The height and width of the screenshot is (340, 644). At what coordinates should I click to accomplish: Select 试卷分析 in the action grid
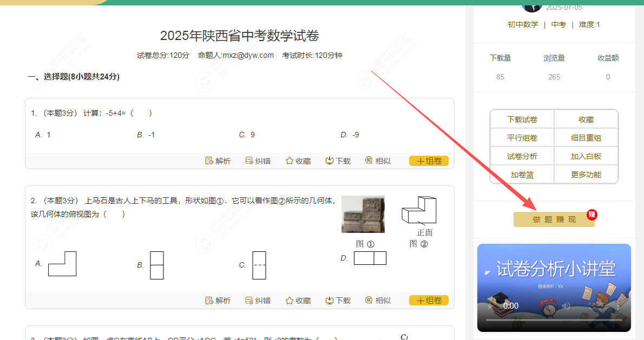522,156
